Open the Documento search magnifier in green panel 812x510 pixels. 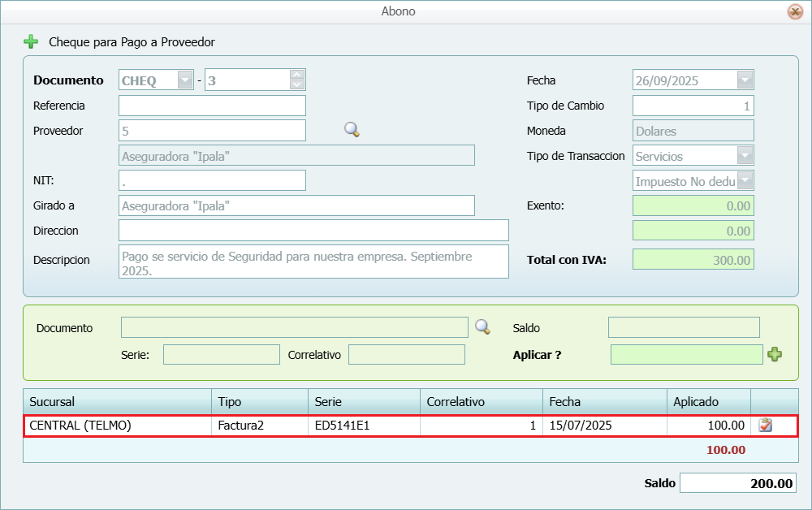click(482, 327)
